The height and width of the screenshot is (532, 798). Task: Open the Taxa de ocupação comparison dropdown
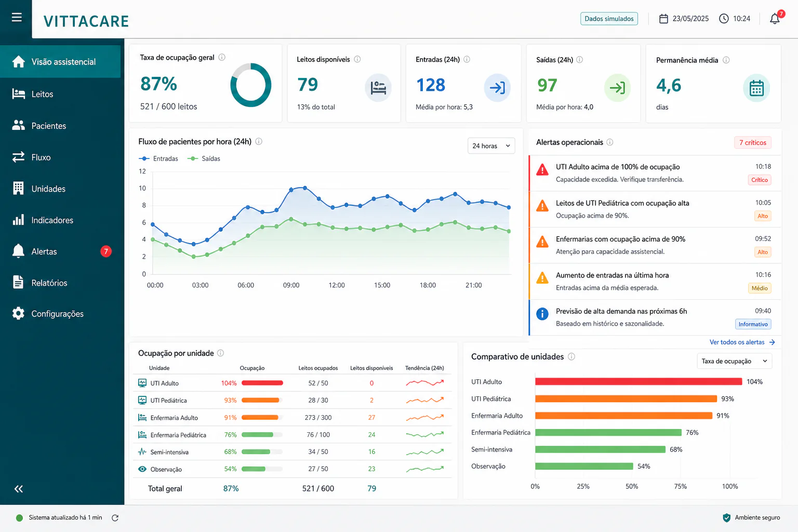[x=734, y=361]
